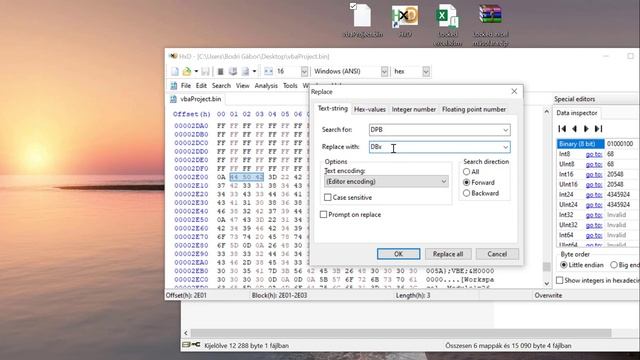Select the Binary (8 bit) inspector row
The image size is (640, 360).
(x=598, y=144)
